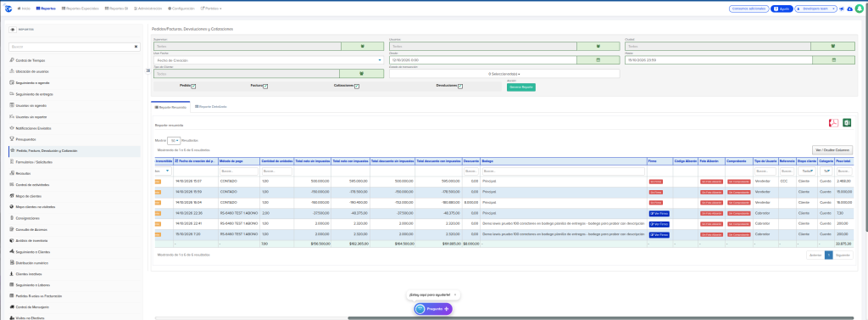868x320 pixels.
Task: Open the Portales menu dropdown
Action: (211, 8)
